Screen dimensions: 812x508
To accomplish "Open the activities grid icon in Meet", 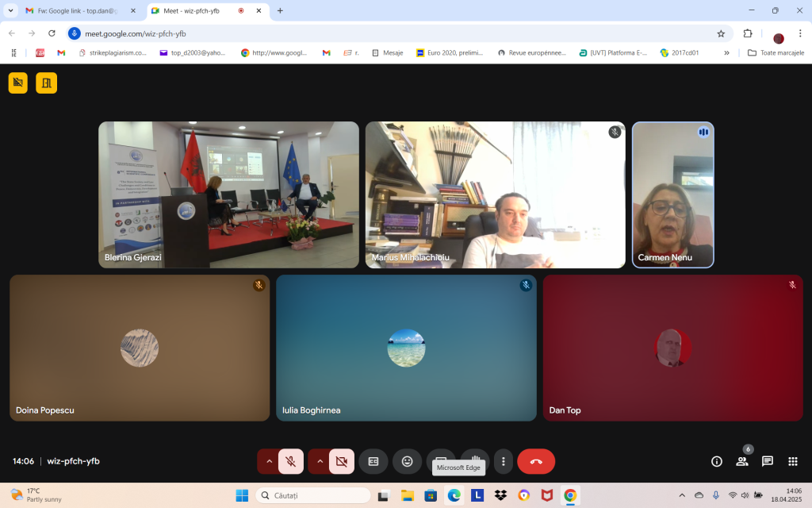I will pos(793,461).
